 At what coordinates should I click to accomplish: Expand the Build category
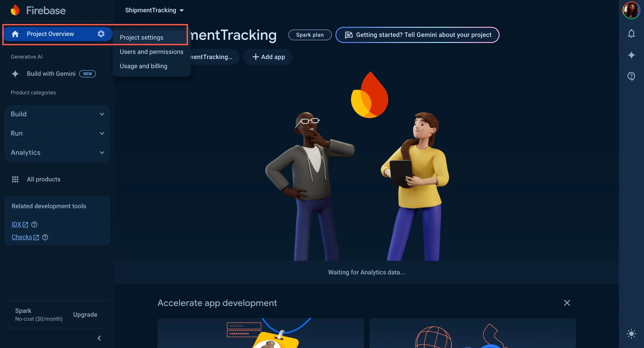(x=57, y=114)
